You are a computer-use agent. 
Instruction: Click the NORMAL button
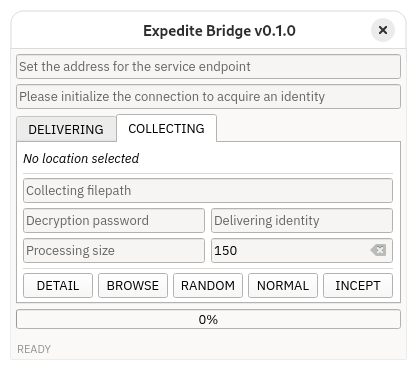click(x=283, y=286)
